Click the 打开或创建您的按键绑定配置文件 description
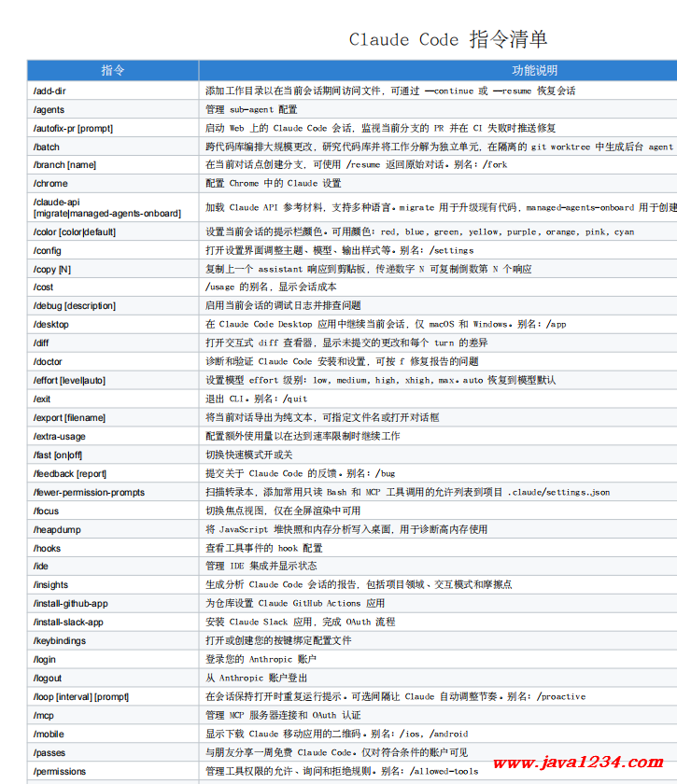 point(278,640)
